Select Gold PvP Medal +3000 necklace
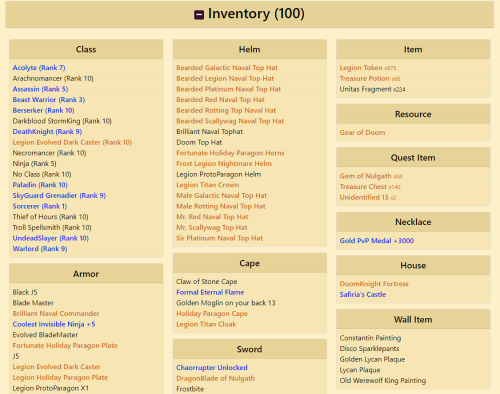500x394 pixels. (377, 241)
